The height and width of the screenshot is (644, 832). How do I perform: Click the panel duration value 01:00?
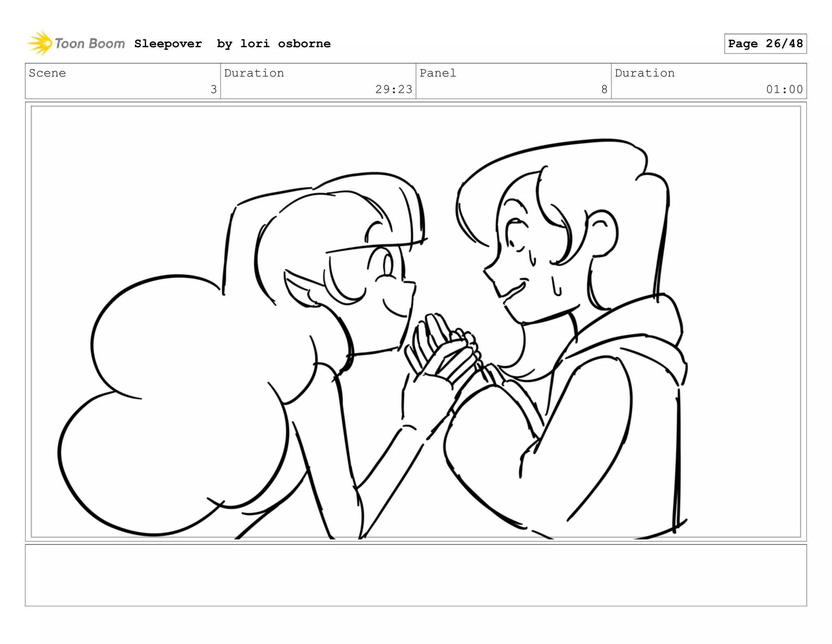[x=784, y=89]
